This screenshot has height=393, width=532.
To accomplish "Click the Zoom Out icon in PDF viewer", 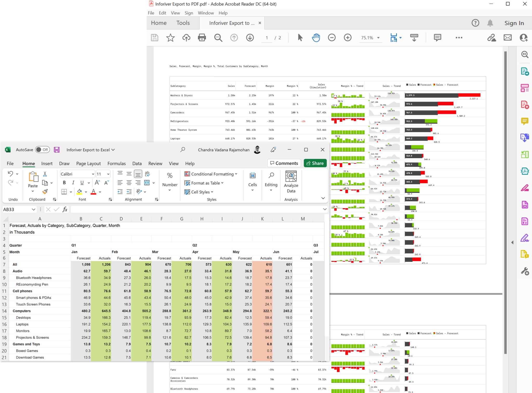I will [332, 38].
